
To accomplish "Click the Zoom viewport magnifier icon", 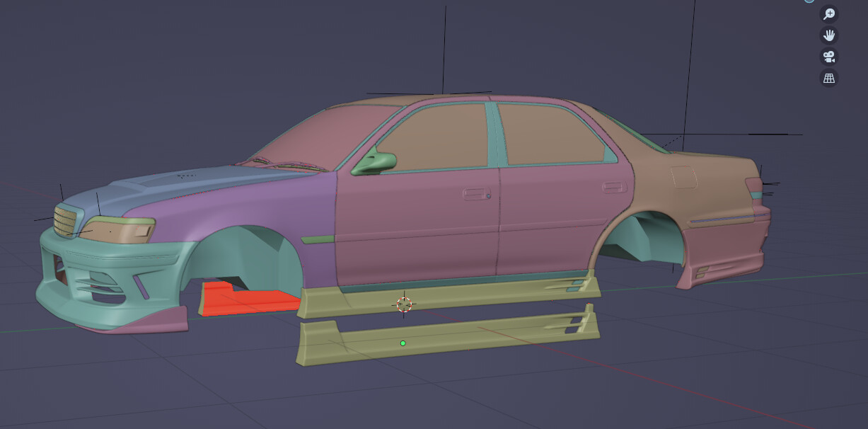I will coord(828,14).
